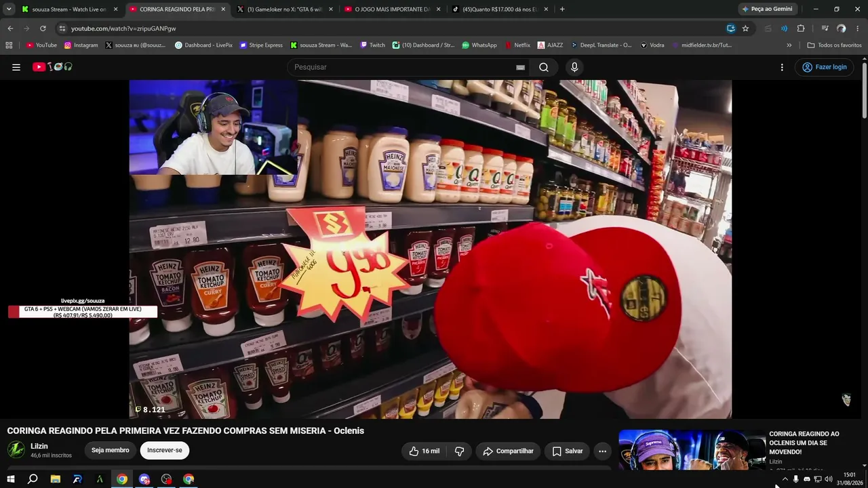868x488 pixels.
Task: Open the YouTube guide hamburger menu
Action: click(16, 67)
